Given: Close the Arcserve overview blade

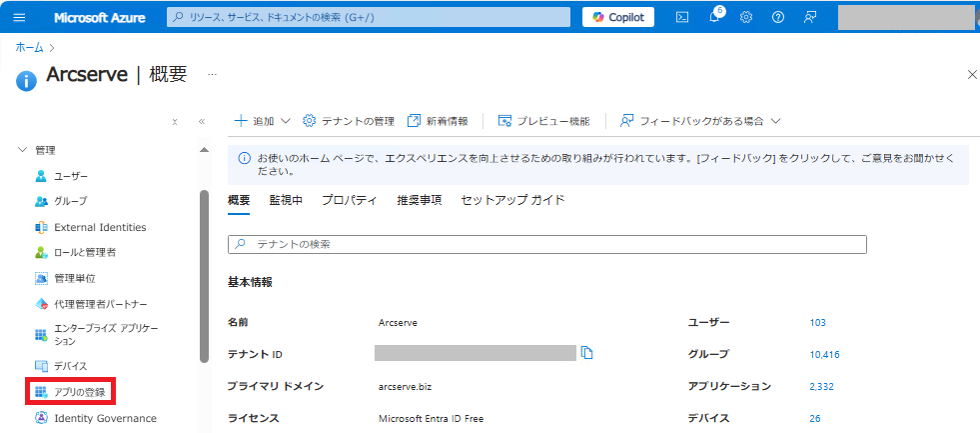Looking at the screenshot, I should tap(972, 74).
